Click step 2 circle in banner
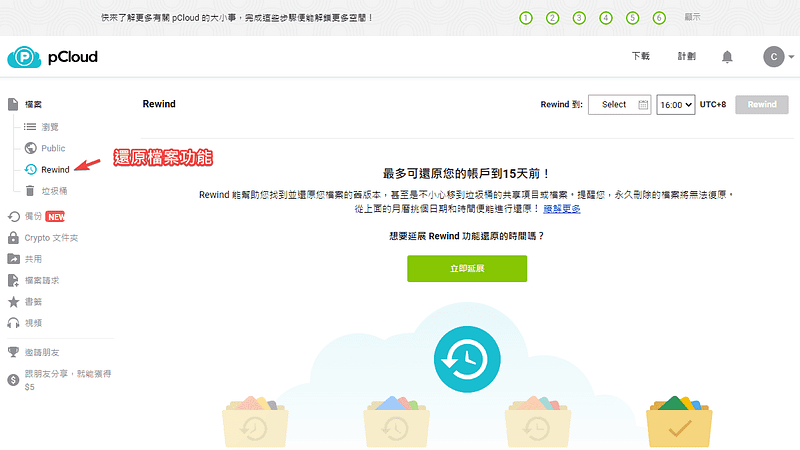 click(552, 18)
